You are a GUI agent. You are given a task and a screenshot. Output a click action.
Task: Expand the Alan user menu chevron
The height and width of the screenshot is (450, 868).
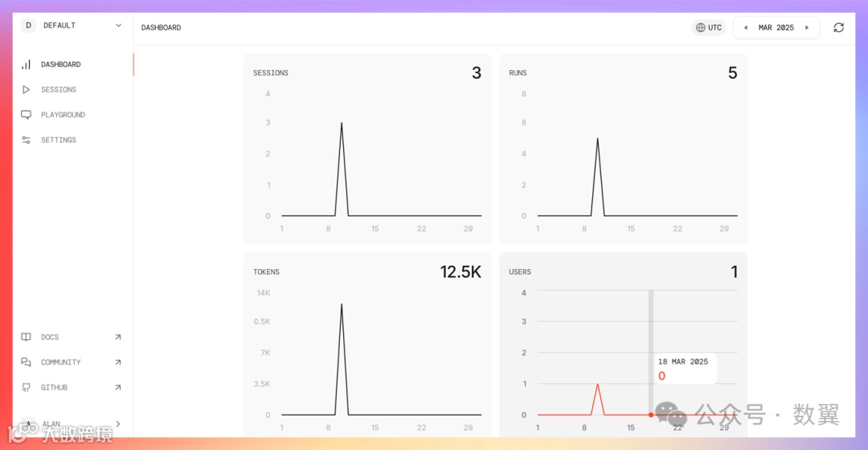pyautogui.click(x=118, y=424)
